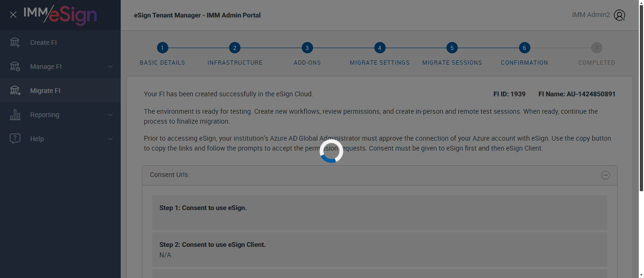Click the Consent Urls header text
644x278 pixels.
coord(169,175)
